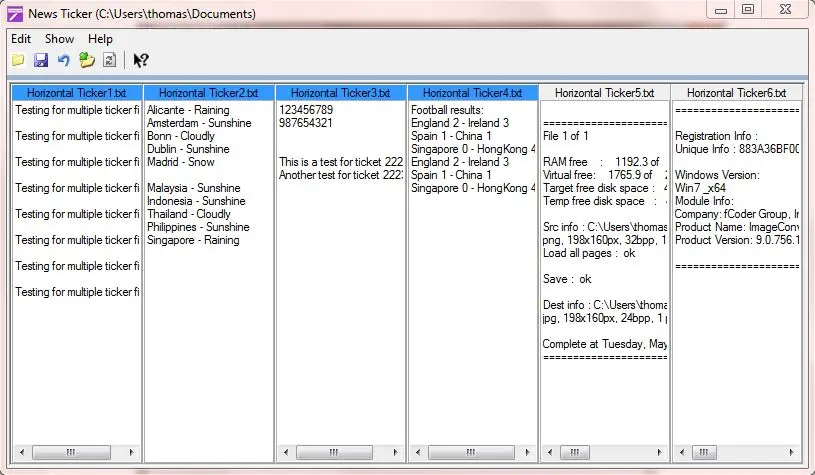
Task: Select the Horizontal Ticker1.txt column header
Action: coord(77,93)
